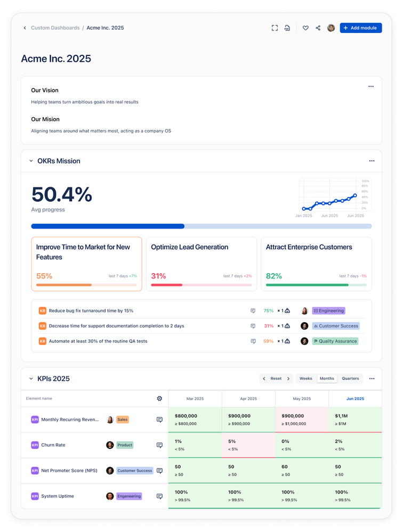Open the Our Vision module options menu

coord(371,86)
